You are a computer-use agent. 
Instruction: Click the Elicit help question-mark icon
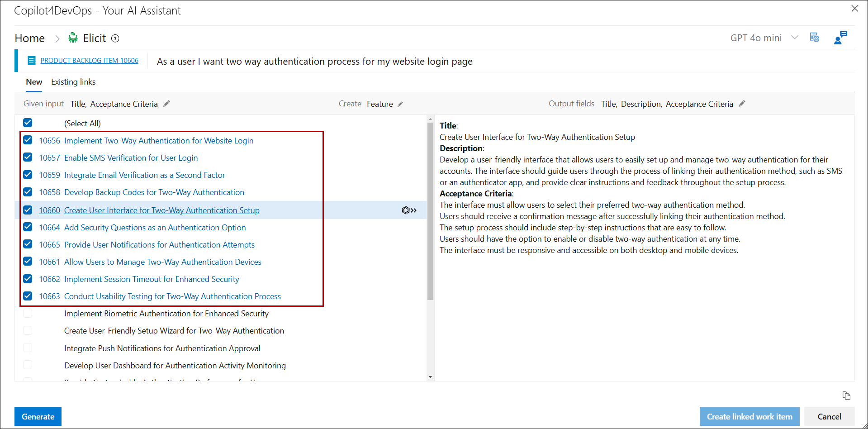coord(115,38)
